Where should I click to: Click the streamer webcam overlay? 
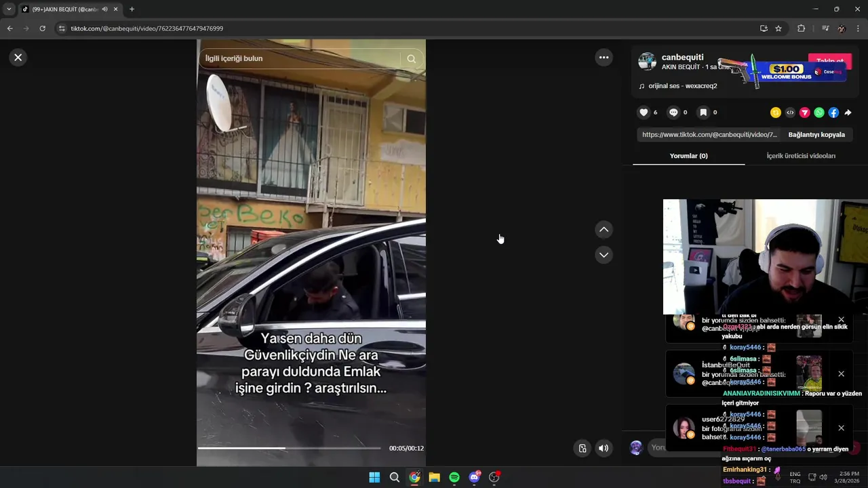[765, 257]
